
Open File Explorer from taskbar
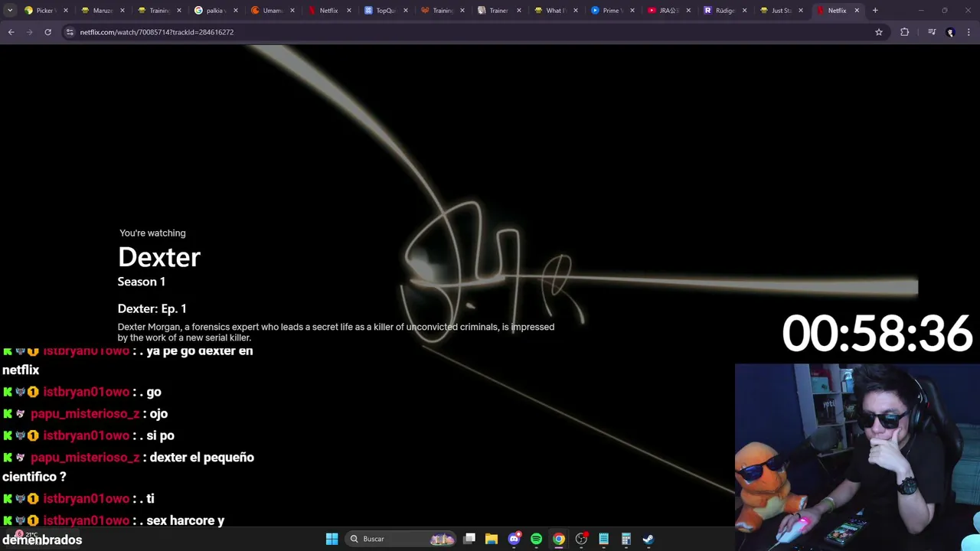(x=492, y=539)
